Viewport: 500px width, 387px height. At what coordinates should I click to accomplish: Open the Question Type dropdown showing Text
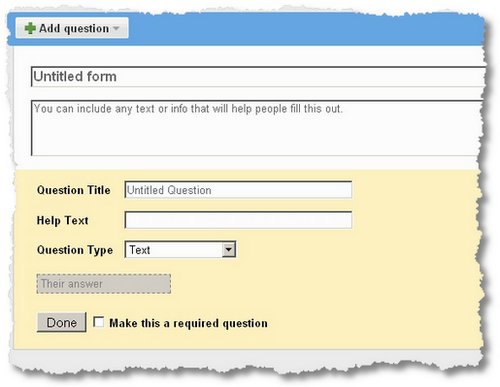180,249
